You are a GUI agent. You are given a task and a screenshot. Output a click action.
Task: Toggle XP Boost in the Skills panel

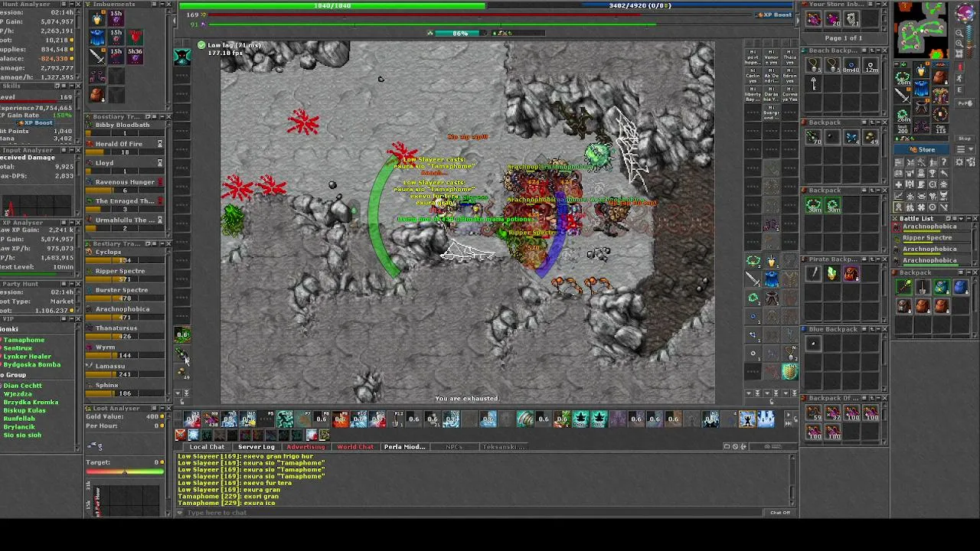[37, 122]
